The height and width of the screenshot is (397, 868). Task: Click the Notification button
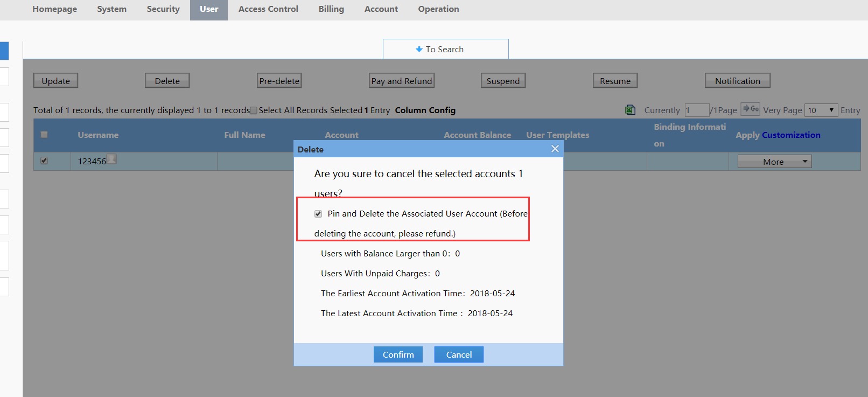pos(738,81)
